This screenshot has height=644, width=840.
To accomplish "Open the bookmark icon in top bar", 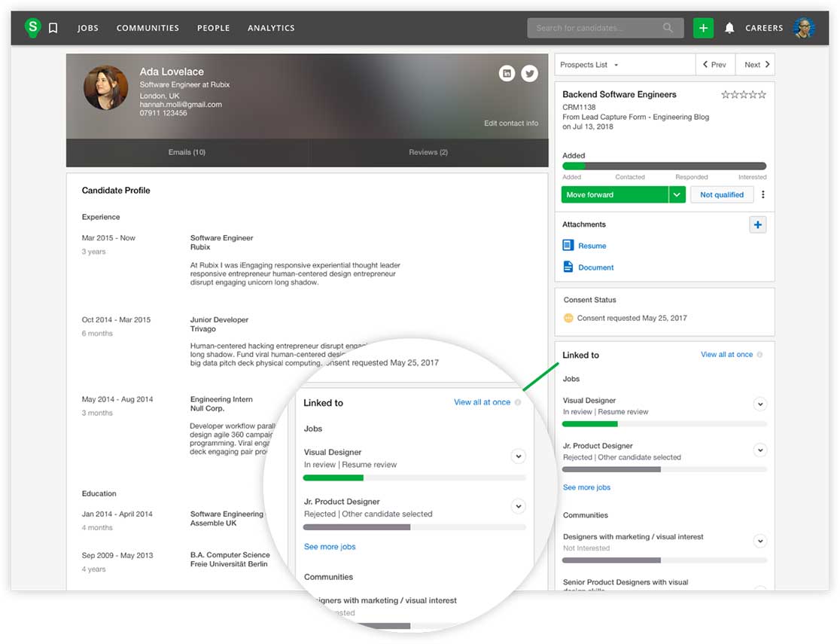I will (53, 28).
